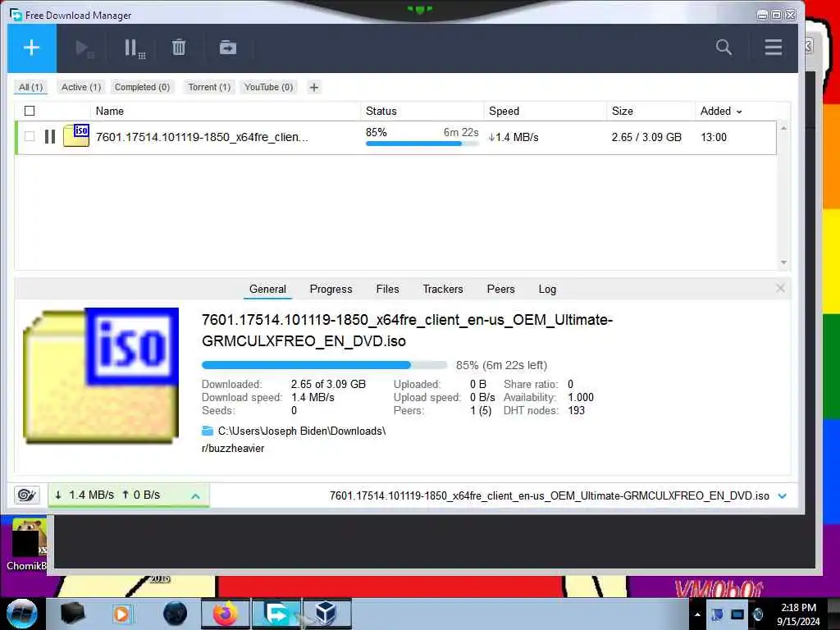
Task: Delete download with the trash icon
Action: 179,48
